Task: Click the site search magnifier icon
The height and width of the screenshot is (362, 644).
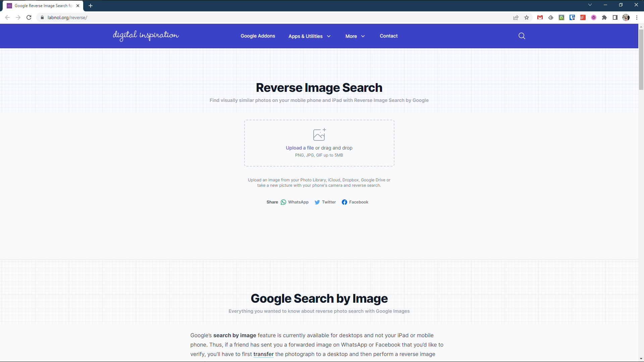Action: tap(522, 36)
